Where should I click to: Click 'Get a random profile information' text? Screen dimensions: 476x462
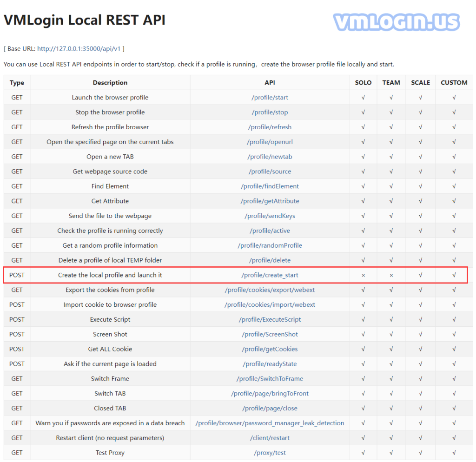tap(110, 245)
